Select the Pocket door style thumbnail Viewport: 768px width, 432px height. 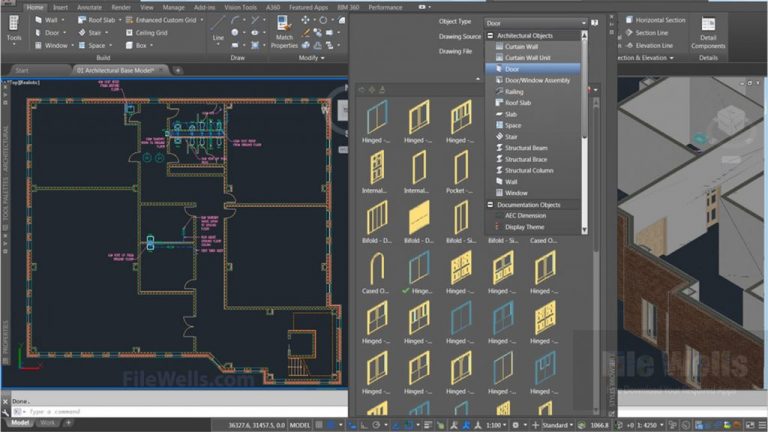(x=460, y=172)
